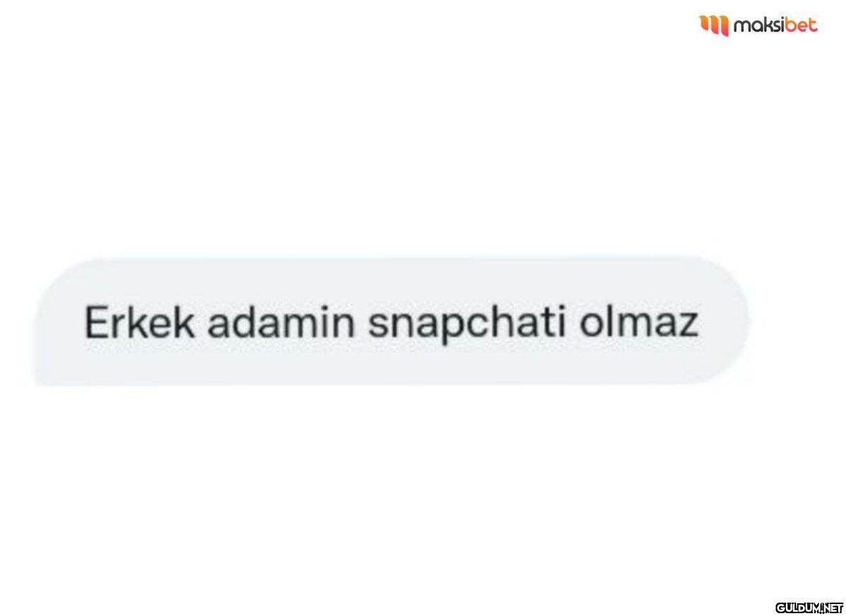Open the maksibet wordmark link

tap(775, 25)
